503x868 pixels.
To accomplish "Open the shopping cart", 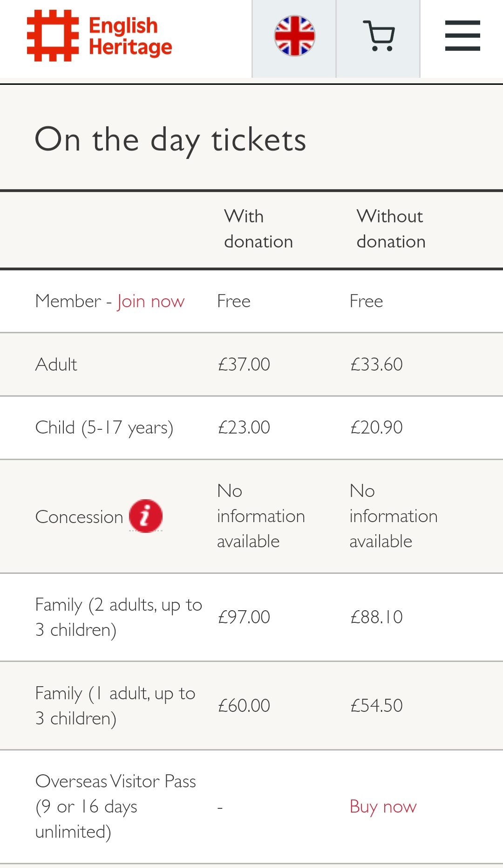I will (378, 36).
